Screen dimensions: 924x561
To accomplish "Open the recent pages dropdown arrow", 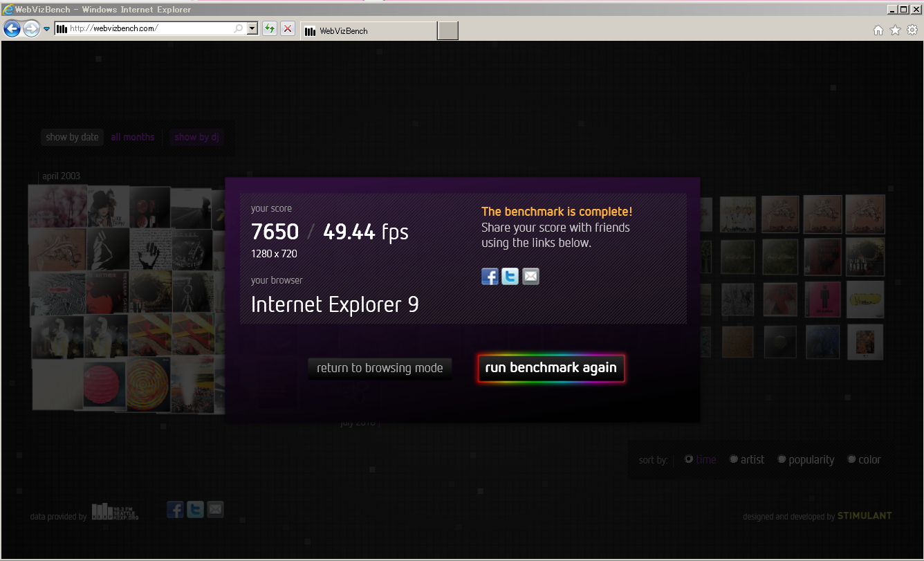I will pos(46,29).
